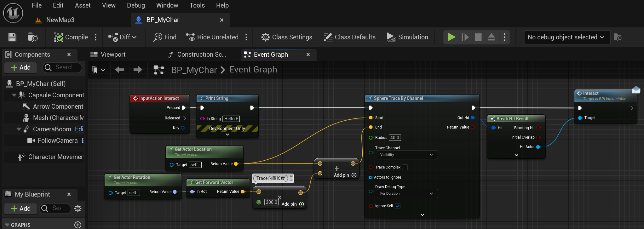
Task: Play the level with green play button
Action: (x=451, y=37)
